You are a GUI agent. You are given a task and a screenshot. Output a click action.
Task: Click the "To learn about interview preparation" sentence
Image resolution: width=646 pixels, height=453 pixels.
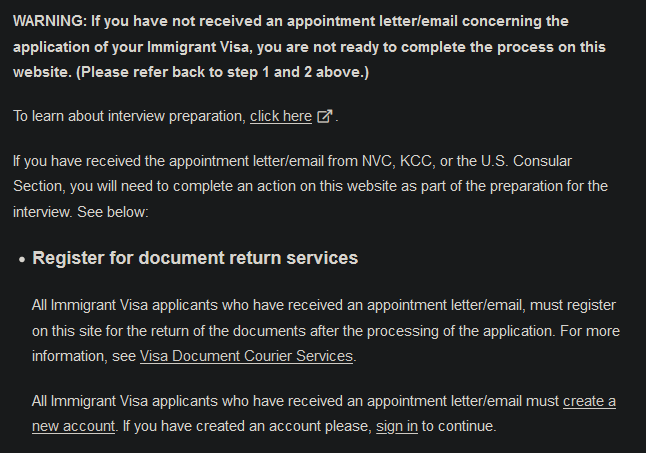(129, 117)
